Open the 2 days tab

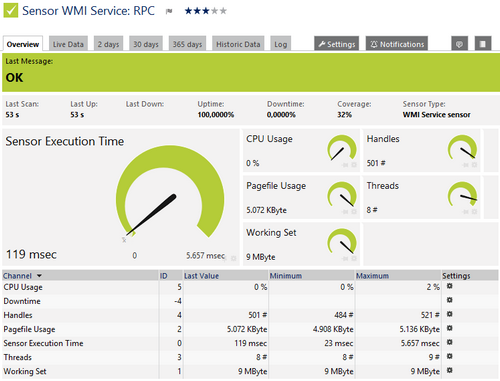coord(108,44)
